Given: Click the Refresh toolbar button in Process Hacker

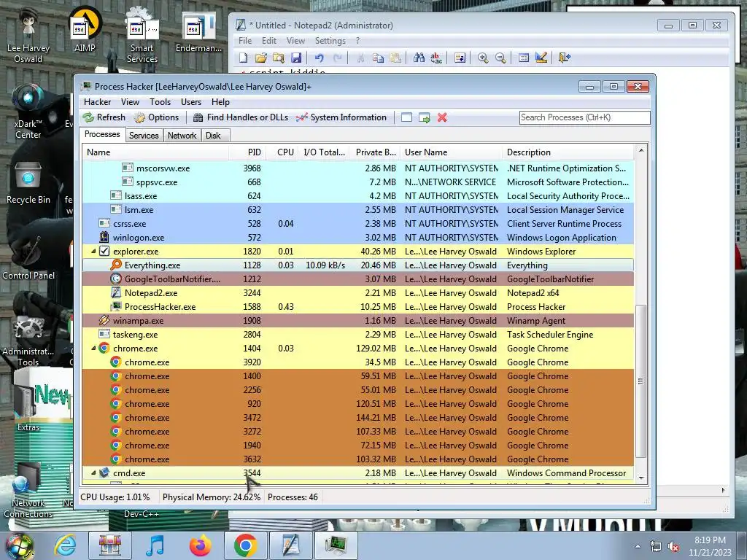Looking at the screenshot, I should pos(104,117).
